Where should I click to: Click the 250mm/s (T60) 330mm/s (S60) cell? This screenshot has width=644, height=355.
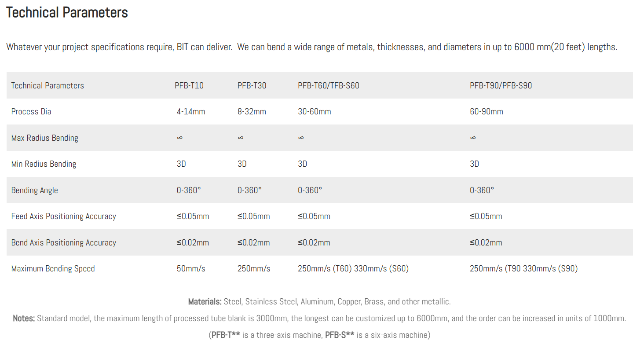click(x=353, y=269)
